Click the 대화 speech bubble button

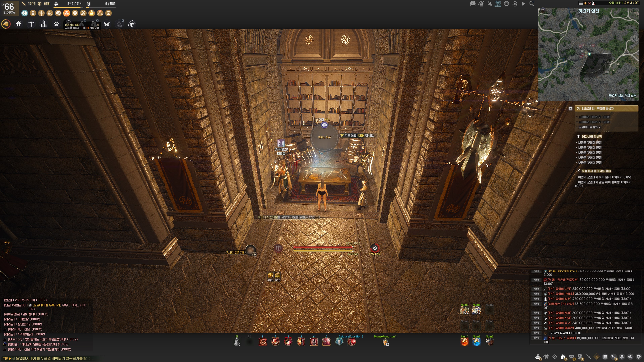[x=324, y=125]
